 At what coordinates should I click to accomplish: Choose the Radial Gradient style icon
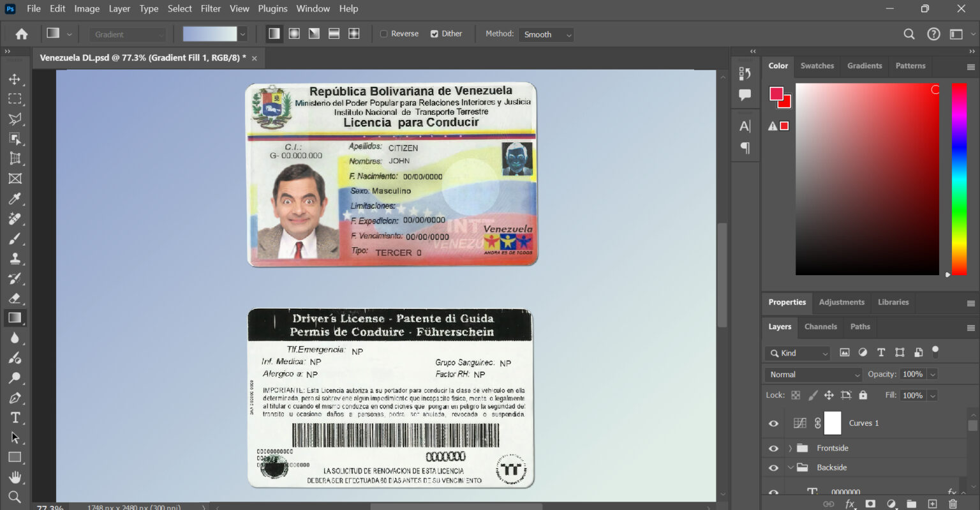pyautogui.click(x=294, y=34)
